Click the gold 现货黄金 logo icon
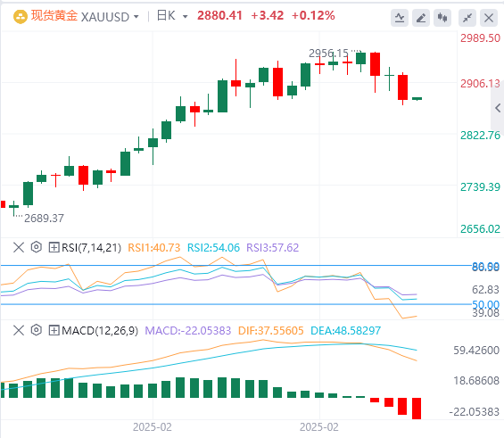 (x=20, y=16)
